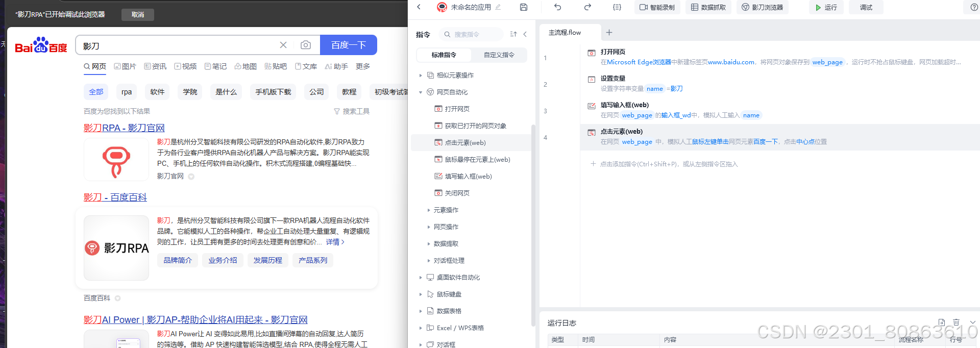Filter results by the rpa chip
980x348 pixels.
127,92
